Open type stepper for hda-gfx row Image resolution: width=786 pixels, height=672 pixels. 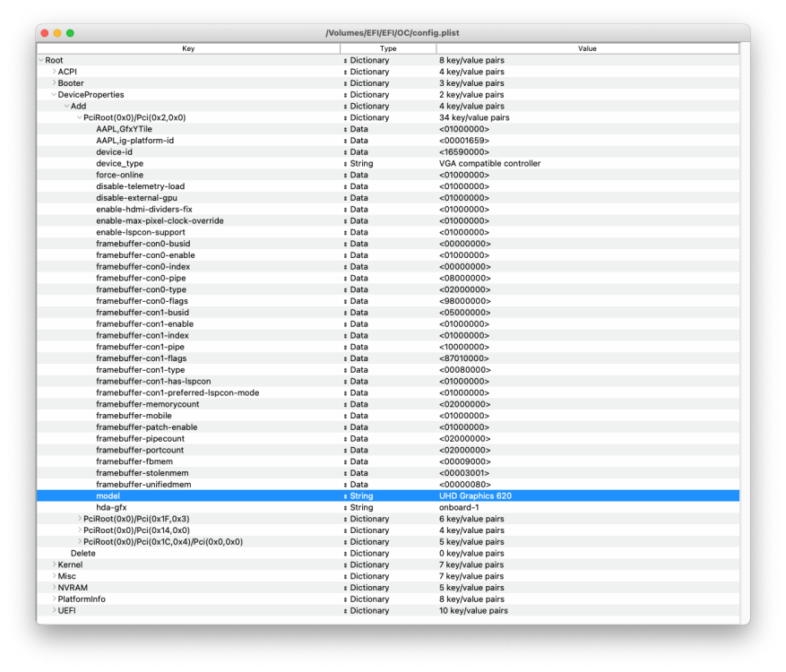(x=345, y=508)
